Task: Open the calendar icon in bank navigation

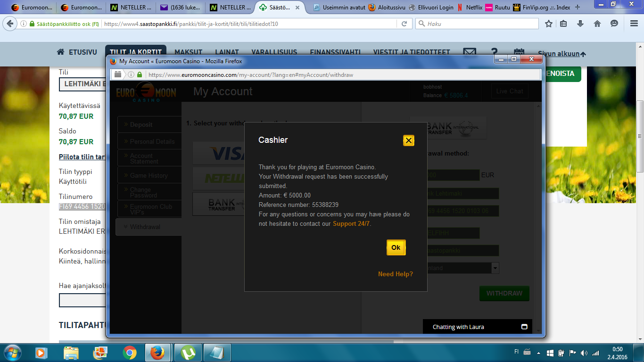Action: 519,52
